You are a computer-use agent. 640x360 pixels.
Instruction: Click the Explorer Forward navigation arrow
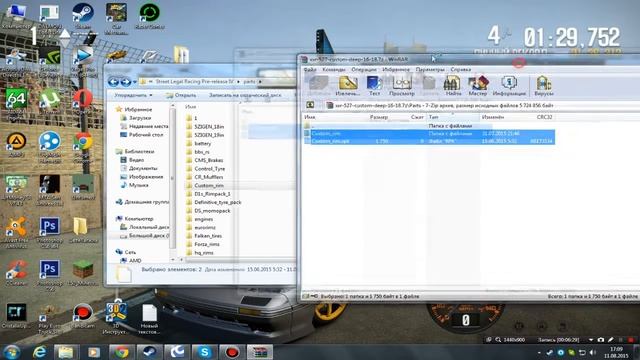pyautogui.click(x=126, y=82)
